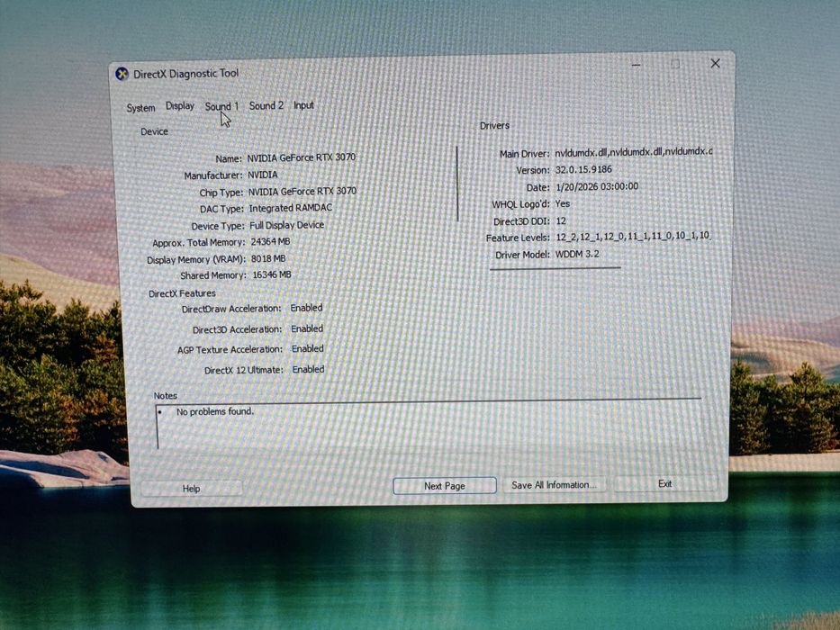Click the Device group heading
Viewport: 840px width, 630px height.
[x=154, y=131]
